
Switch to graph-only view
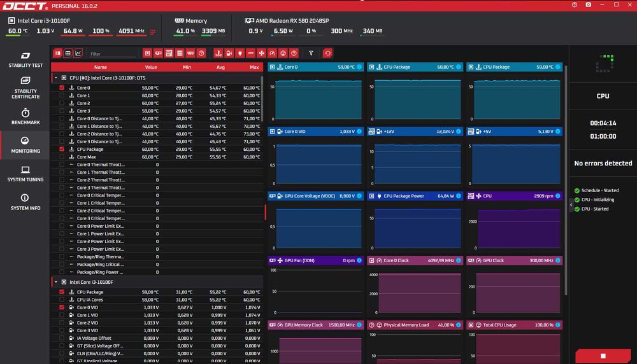(x=78, y=53)
